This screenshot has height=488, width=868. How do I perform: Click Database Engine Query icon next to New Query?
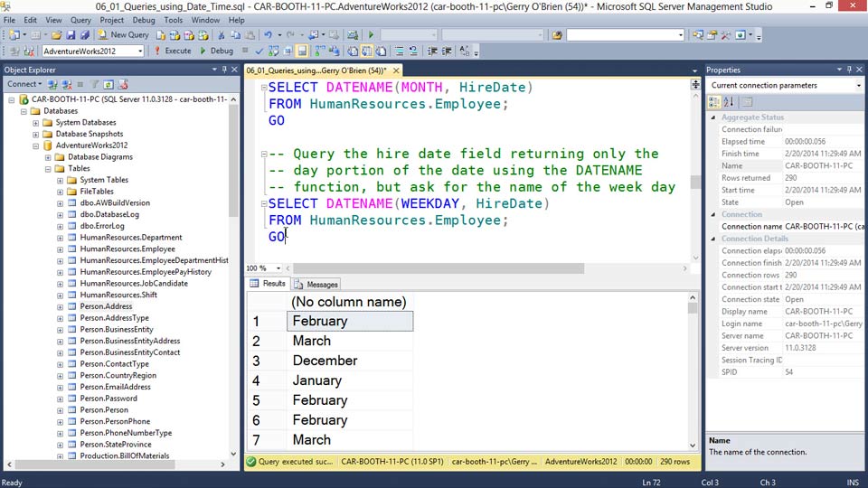[161, 35]
